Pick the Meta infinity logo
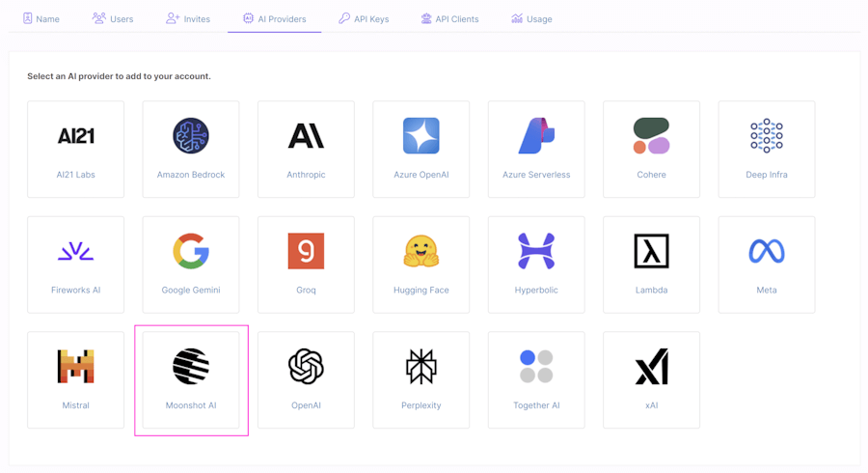 pos(767,251)
